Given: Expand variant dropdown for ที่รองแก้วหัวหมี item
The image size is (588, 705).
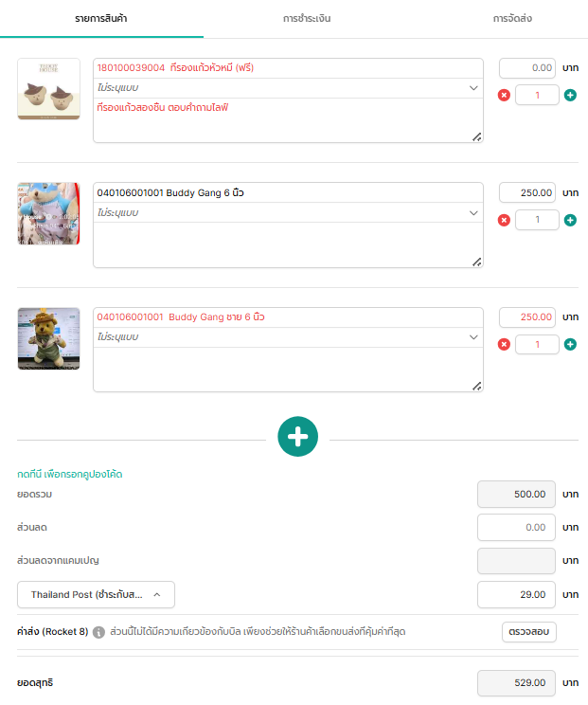Looking at the screenshot, I should [x=473, y=88].
